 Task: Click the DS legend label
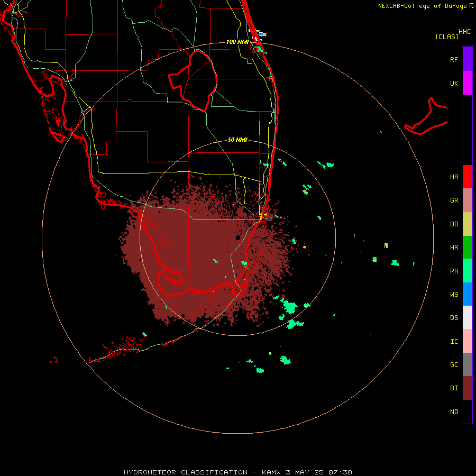coord(454,318)
